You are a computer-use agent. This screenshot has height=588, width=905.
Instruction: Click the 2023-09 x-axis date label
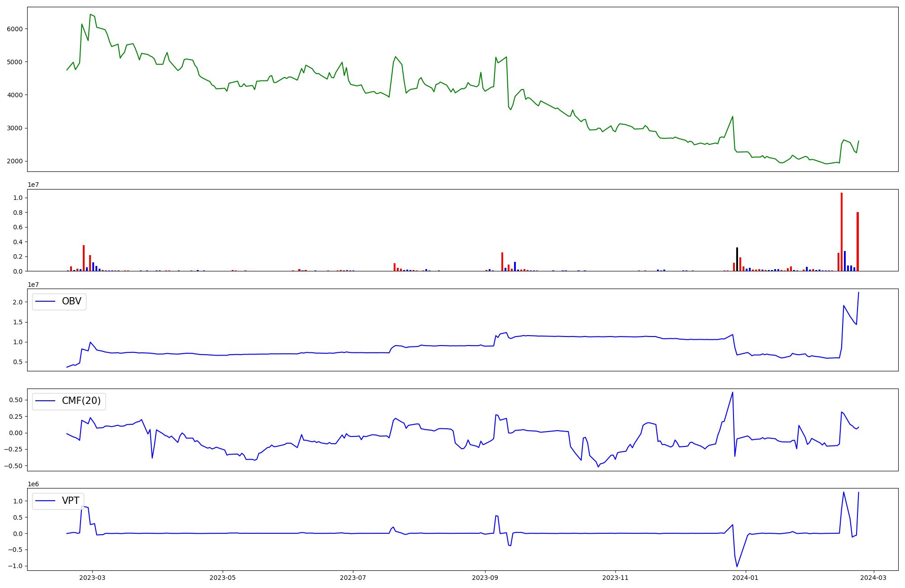coord(485,578)
